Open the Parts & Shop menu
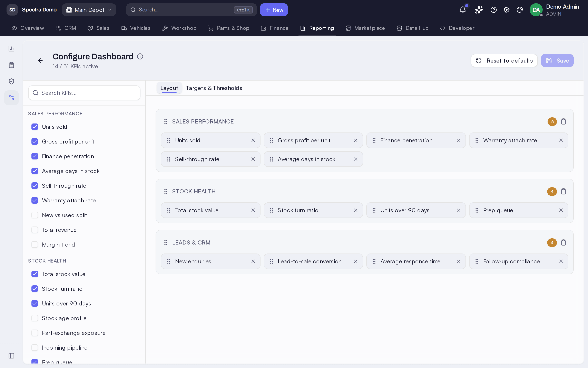 tap(229, 28)
